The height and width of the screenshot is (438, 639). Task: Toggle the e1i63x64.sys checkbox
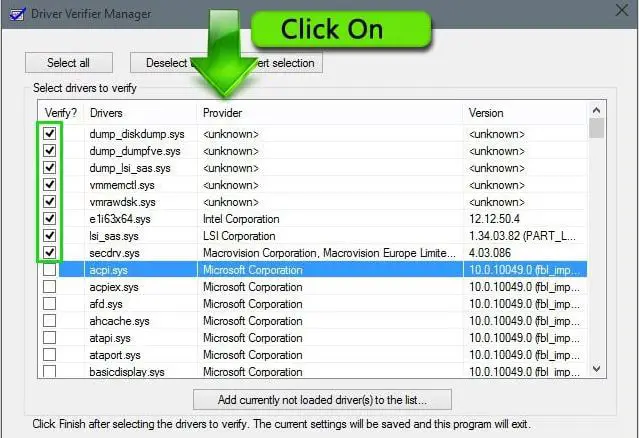click(49, 218)
